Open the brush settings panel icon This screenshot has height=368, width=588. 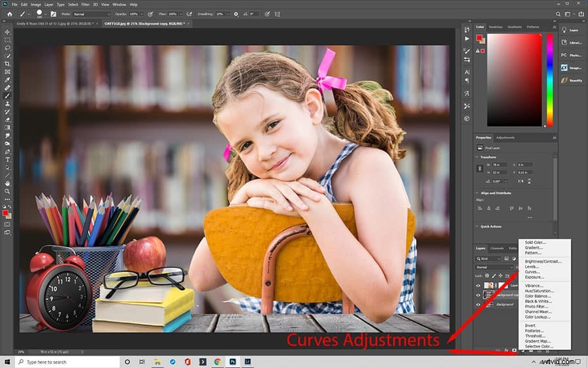tap(54, 14)
